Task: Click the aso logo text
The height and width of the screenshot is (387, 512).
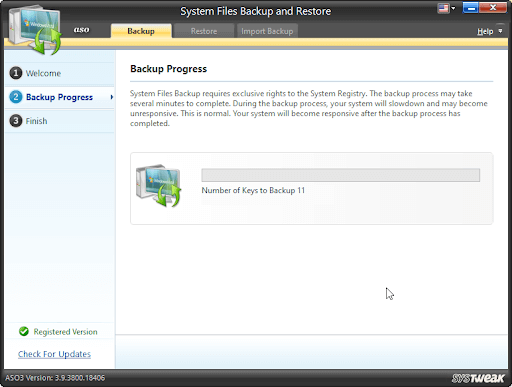Action: (x=81, y=30)
